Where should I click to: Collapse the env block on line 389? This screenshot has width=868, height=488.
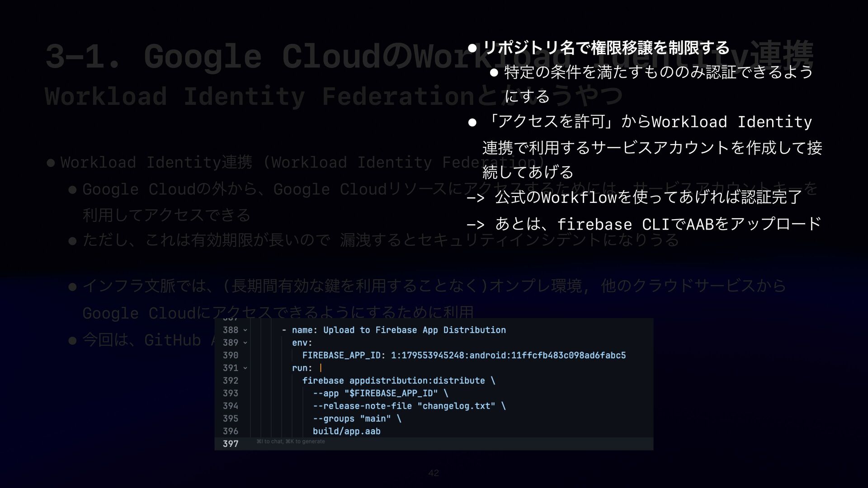pos(245,343)
